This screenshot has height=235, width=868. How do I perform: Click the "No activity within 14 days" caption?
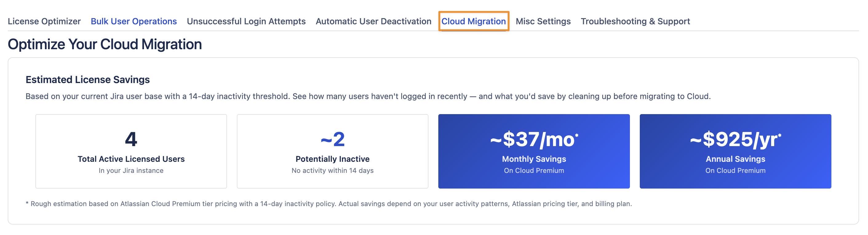pos(332,171)
